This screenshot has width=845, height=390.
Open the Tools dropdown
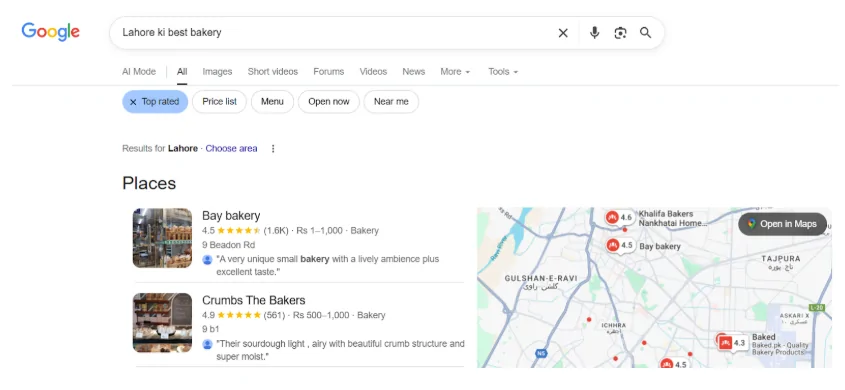point(503,72)
